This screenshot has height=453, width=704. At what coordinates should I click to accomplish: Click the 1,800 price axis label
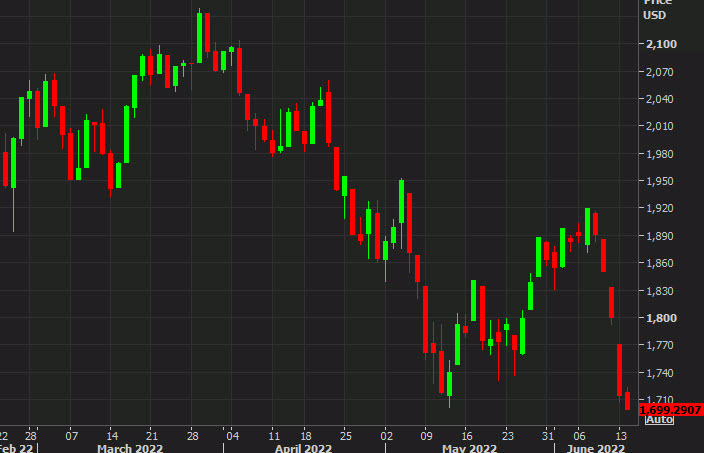[661, 318]
